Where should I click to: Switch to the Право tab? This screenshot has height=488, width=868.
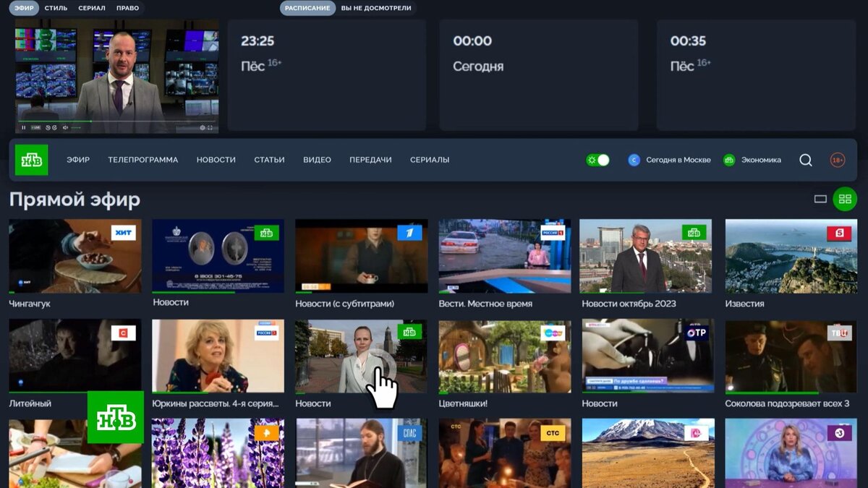click(x=127, y=8)
